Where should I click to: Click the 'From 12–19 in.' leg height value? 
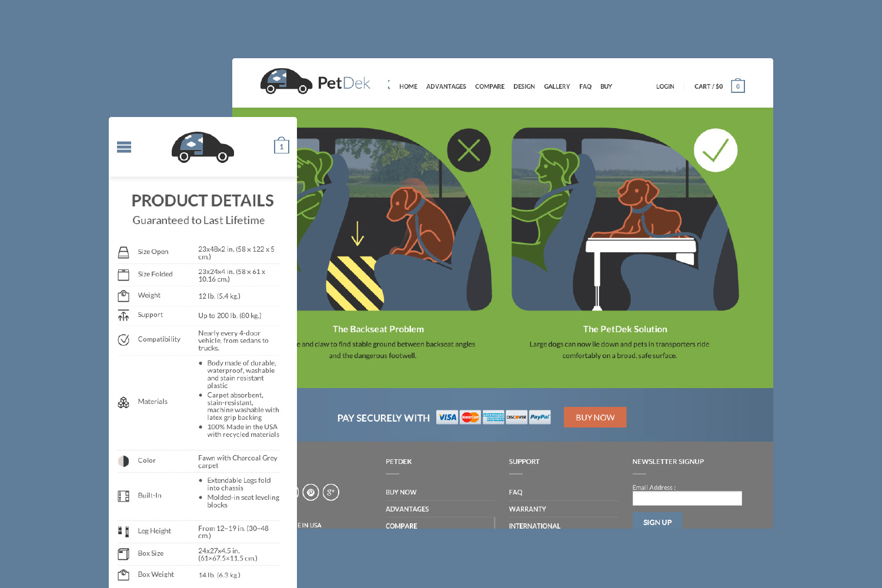pos(233,532)
